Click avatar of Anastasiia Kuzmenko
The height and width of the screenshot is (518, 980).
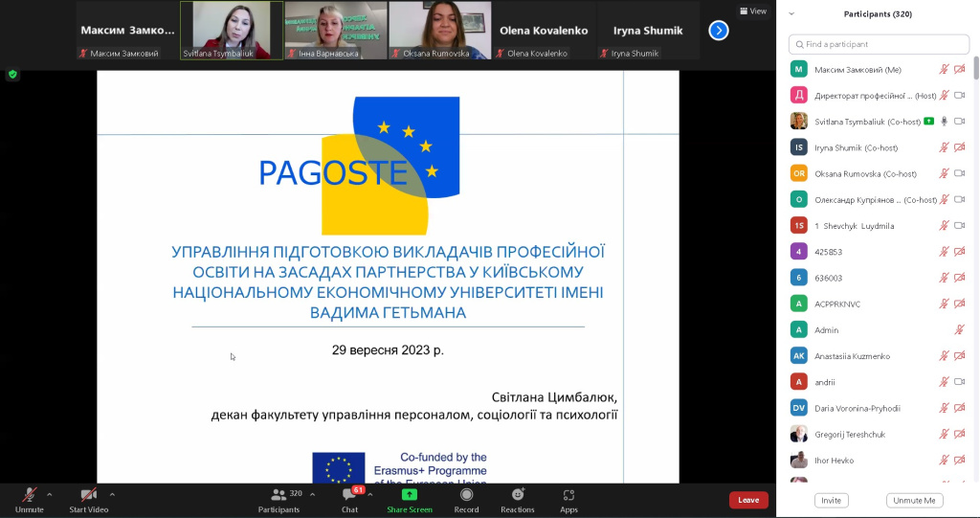click(799, 355)
